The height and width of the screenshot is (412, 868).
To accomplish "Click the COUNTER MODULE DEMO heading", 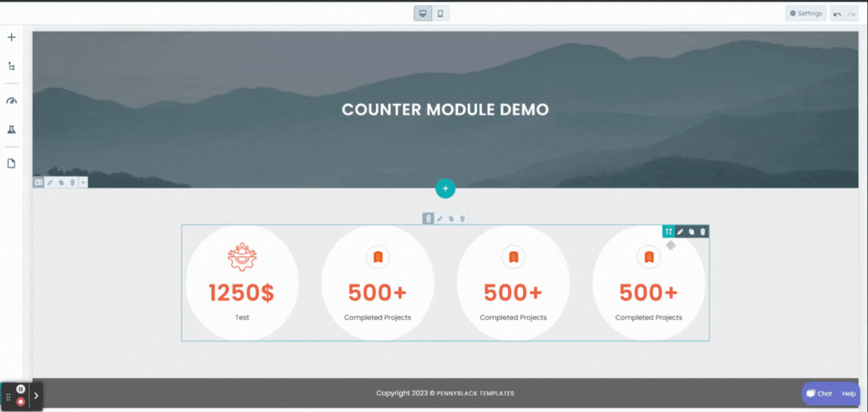I will 445,109.
